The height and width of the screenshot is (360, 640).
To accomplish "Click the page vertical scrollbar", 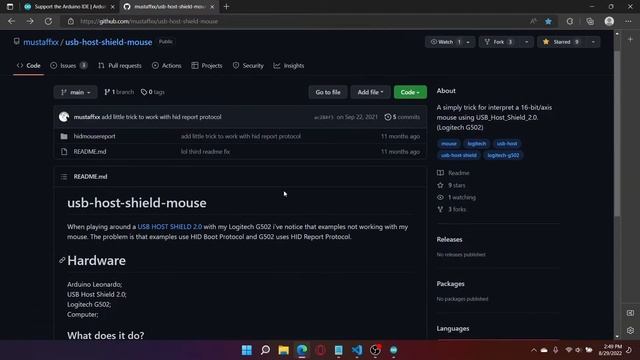I will (x=617, y=134).
